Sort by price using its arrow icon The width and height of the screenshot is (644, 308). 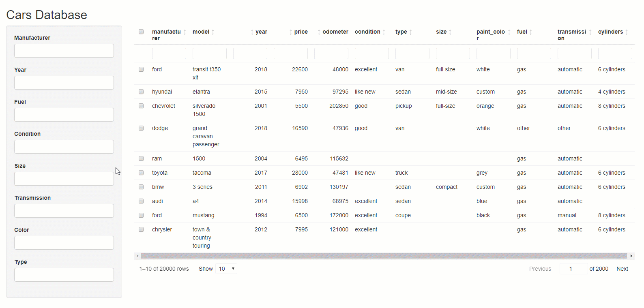[291, 32]
